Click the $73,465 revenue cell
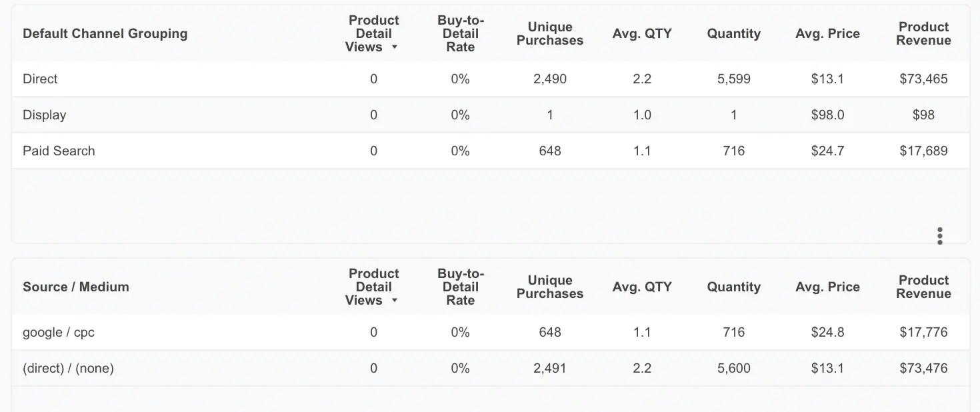 tap(923, 79)
